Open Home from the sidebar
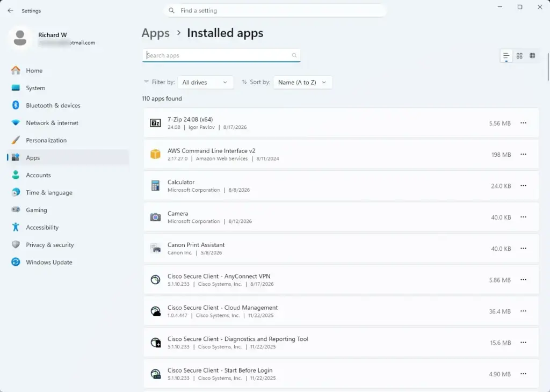 [68, 70]
